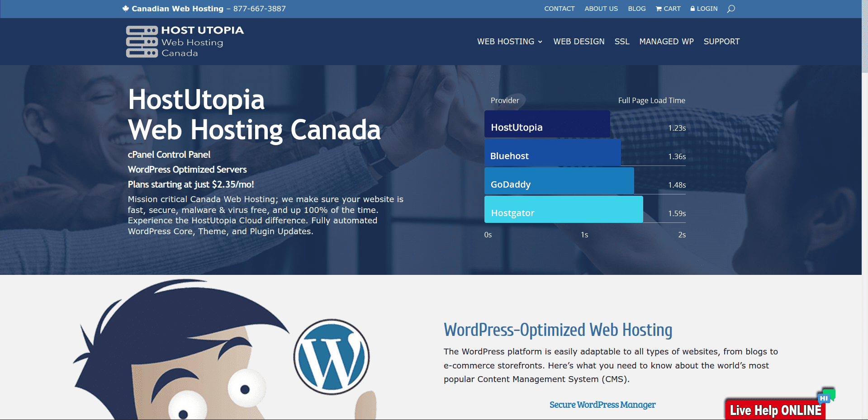Click the 0s axis label

coord(488,235)
